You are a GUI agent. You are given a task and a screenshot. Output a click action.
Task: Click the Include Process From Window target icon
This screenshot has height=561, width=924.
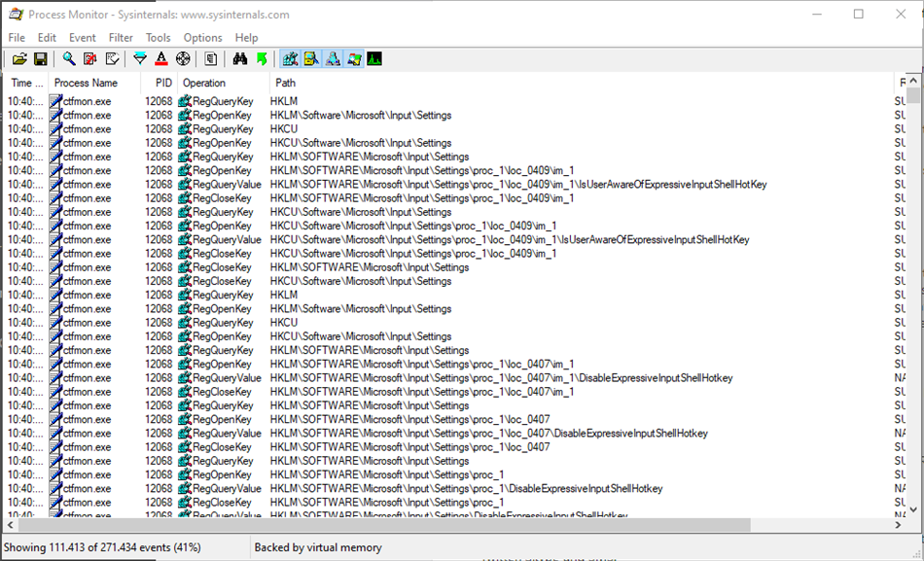[183, 59]
